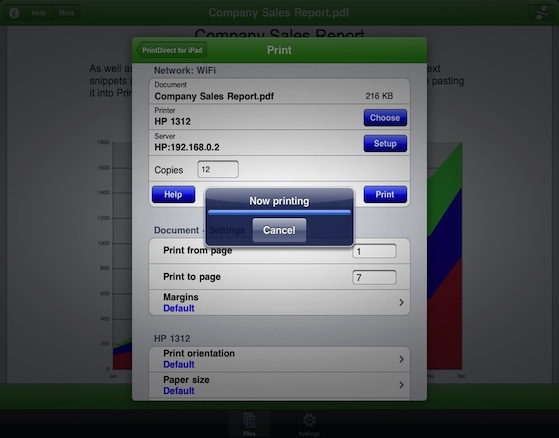Select the Company Sales Report.pdf document row

click(x=279, y=91)
